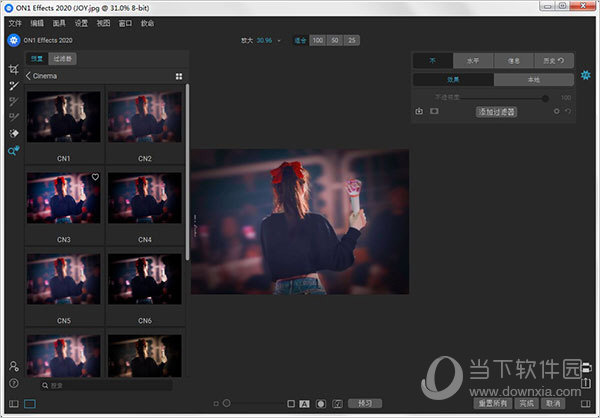
Task: Click the Cancel button
Action: click(x=553, y=403)
